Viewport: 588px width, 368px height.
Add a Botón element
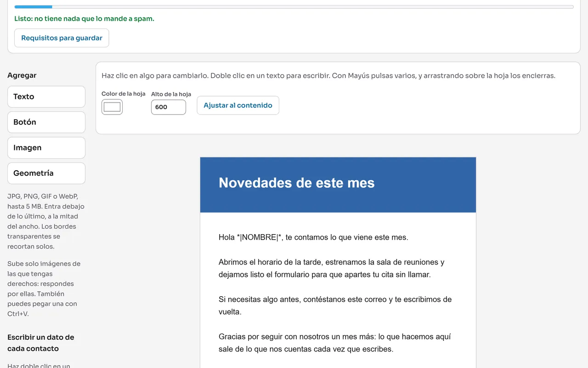tap(46, 122)
